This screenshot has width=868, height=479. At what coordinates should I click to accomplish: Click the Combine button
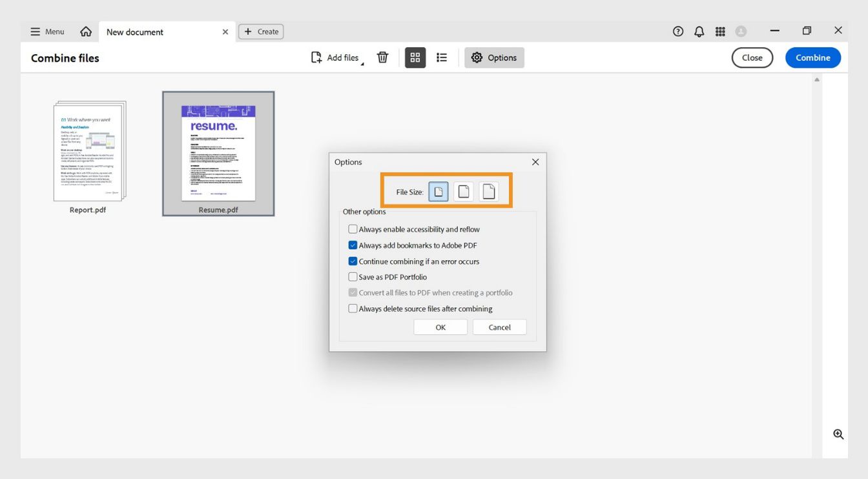(x=812, y=57)
